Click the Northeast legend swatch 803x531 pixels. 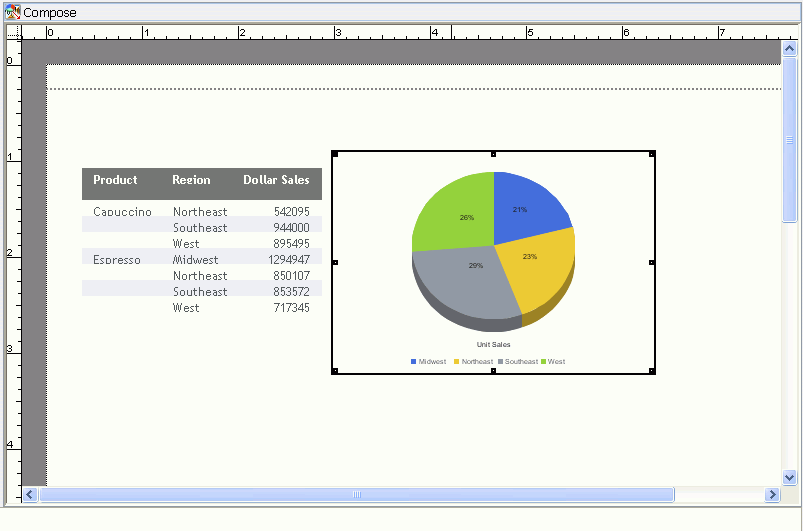(456, 362)
